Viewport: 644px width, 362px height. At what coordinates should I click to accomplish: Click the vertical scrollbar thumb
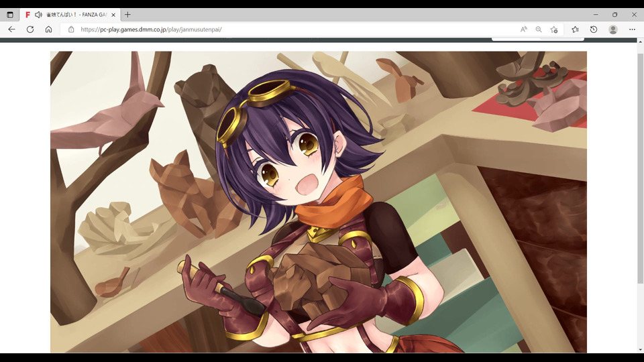pos(640,168)
